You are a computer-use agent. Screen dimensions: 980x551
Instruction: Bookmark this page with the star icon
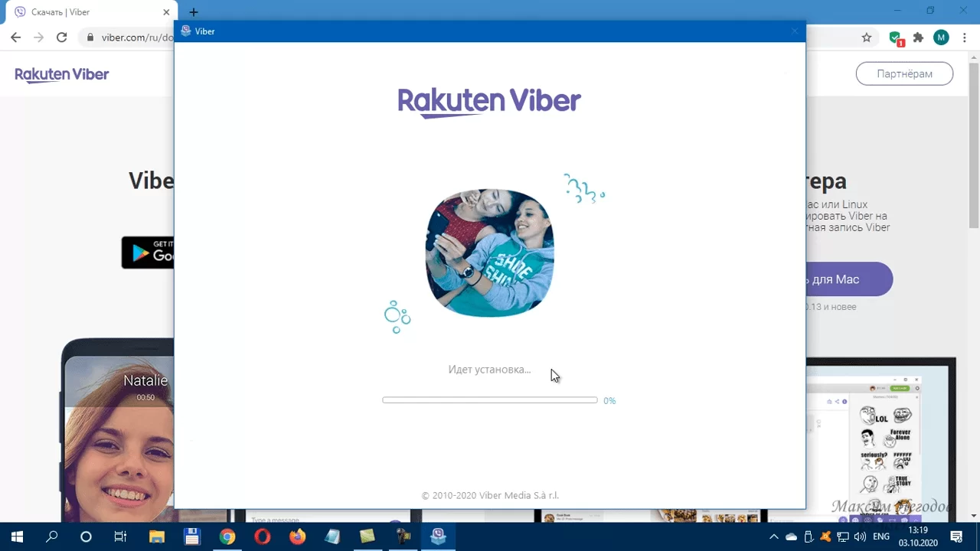pyautogui.click(x=867, y=37)
